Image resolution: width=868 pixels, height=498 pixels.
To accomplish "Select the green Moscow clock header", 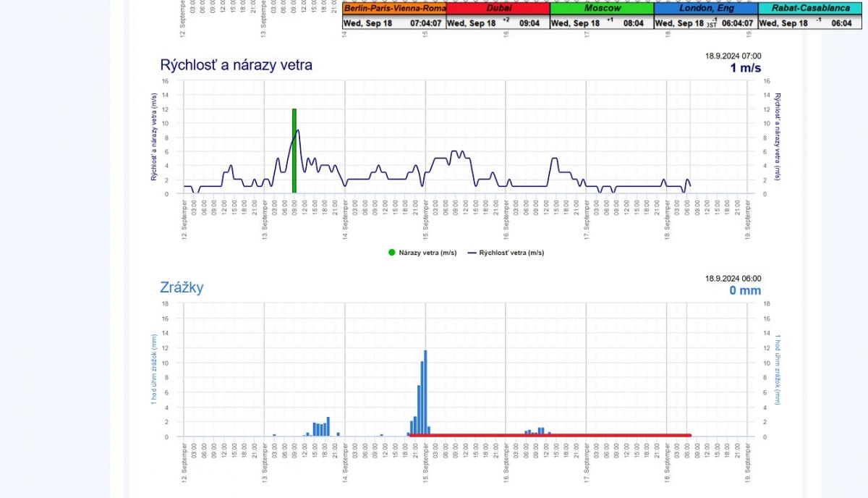I will (x=602, y=9).
